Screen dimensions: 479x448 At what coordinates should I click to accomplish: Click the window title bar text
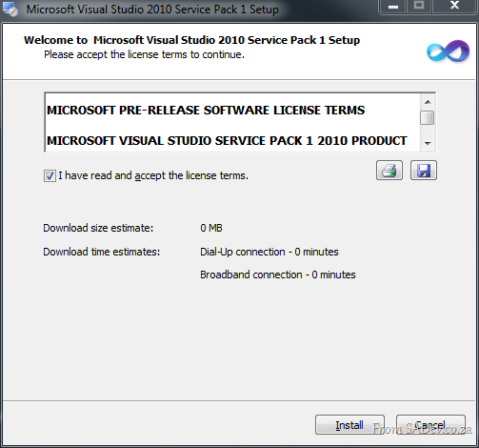(x=152, y=10)
